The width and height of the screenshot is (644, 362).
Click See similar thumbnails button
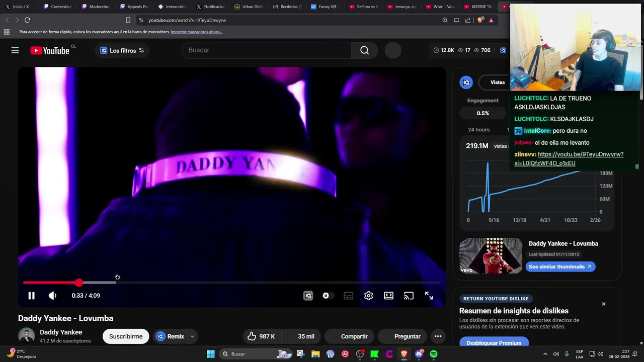tap(560, 266)
